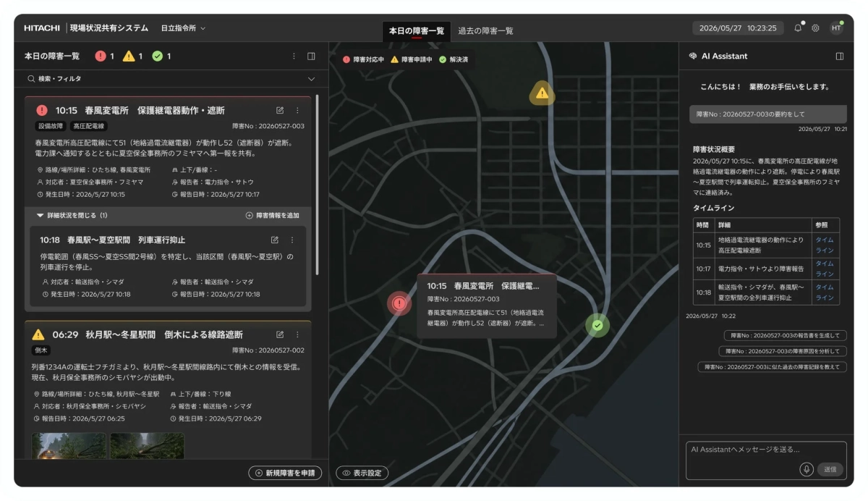Open the incident list panel kebab menu
The width and height of the screenshot is (868, 501).
[x=294, y=56]
